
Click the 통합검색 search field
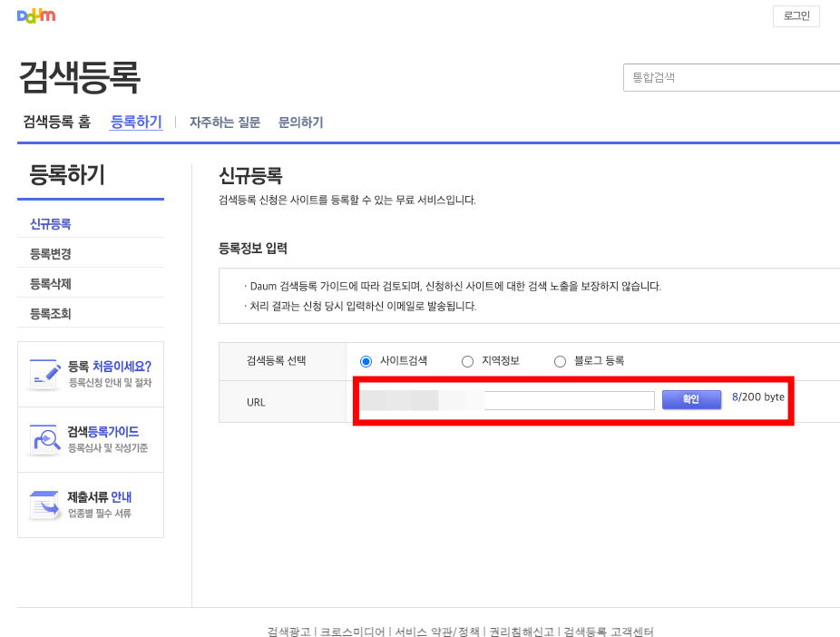731,78
